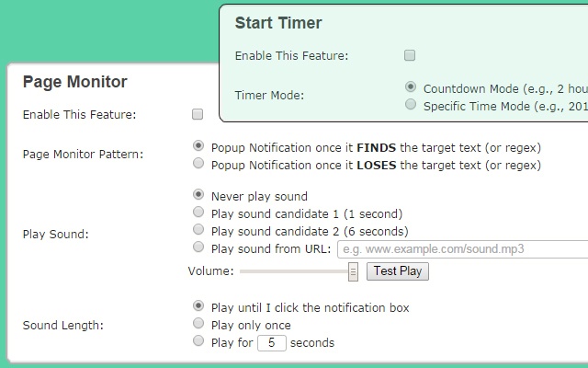
Task: Choose notification when it FINDS target text
Action: [198, 146]
